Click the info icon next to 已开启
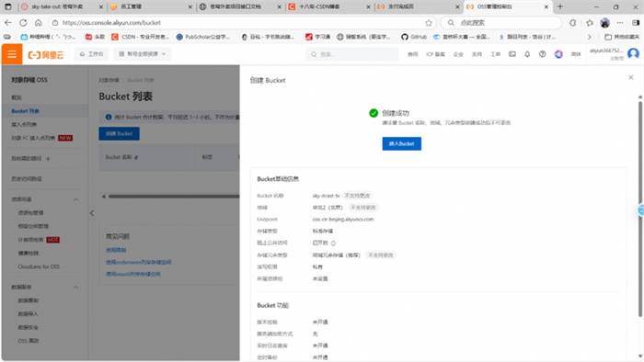Screen dimensions: 644x362 coord(333,243)
